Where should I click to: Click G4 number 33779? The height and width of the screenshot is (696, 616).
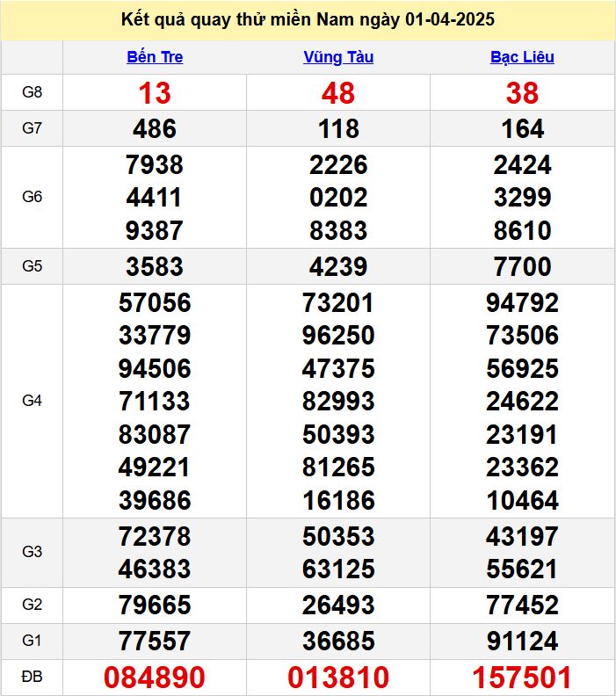155,335
